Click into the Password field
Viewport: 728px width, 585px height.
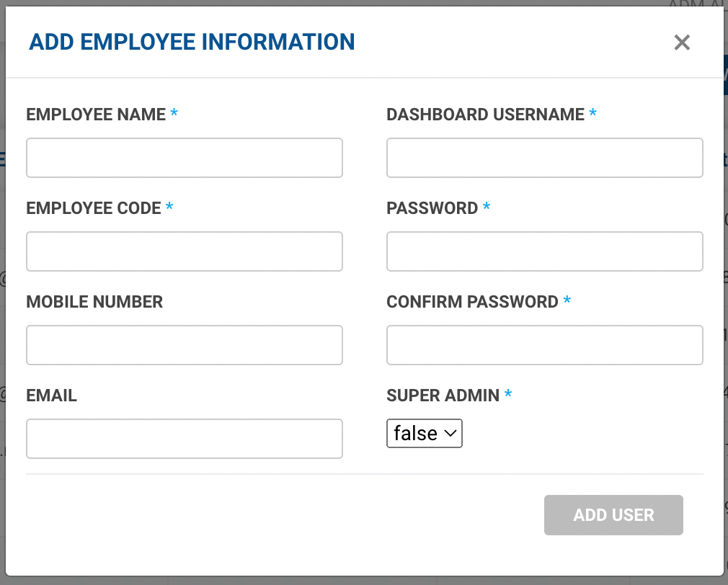click(545, 251)
